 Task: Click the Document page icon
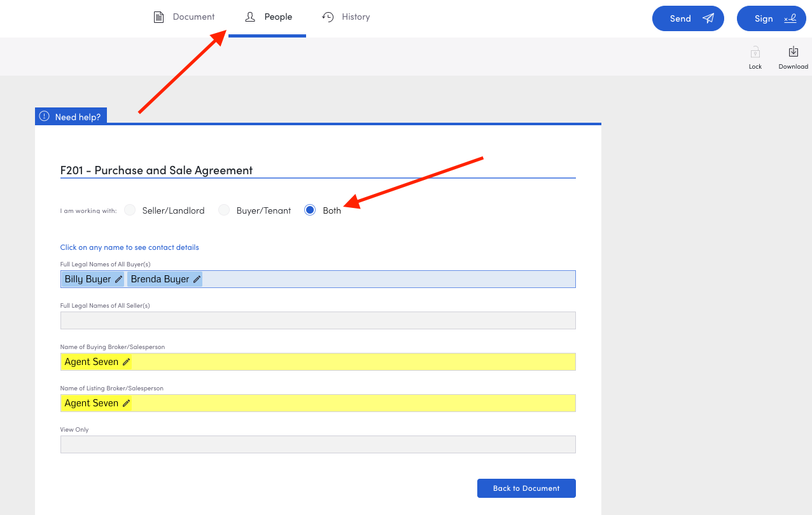coord(158,17)
